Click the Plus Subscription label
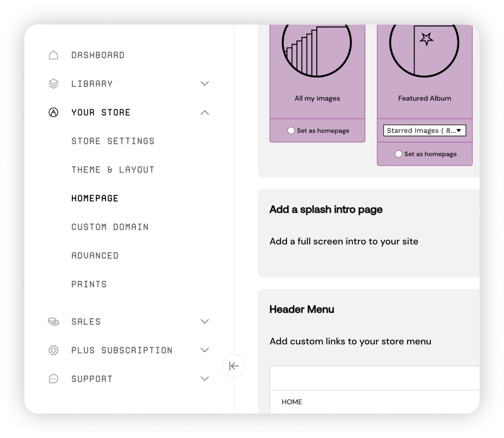The height and width of the screenshot is (438, 504). [x=122, y=350]
